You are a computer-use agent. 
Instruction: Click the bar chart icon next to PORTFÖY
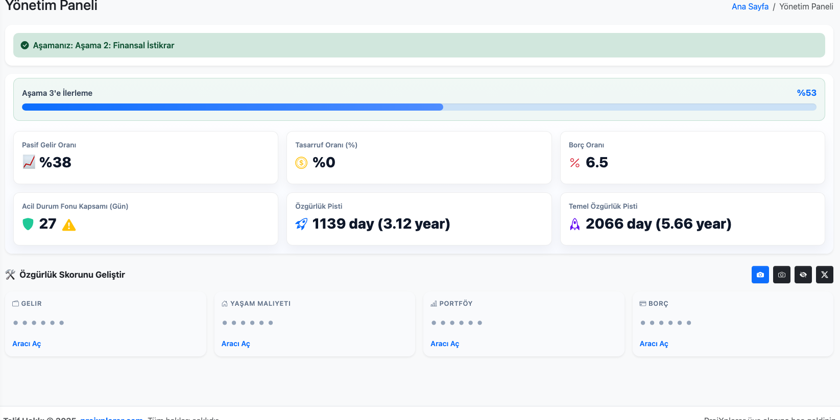(x=433, y=304)
